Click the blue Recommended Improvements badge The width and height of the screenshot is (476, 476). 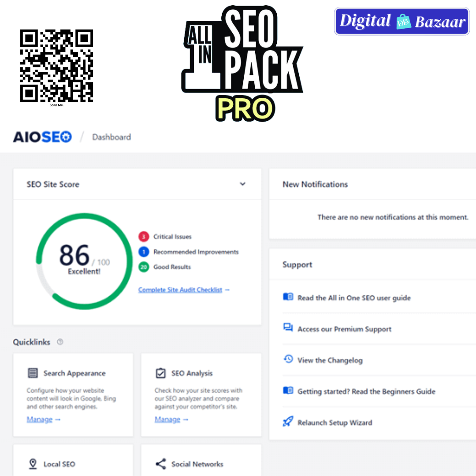[144, 252]
